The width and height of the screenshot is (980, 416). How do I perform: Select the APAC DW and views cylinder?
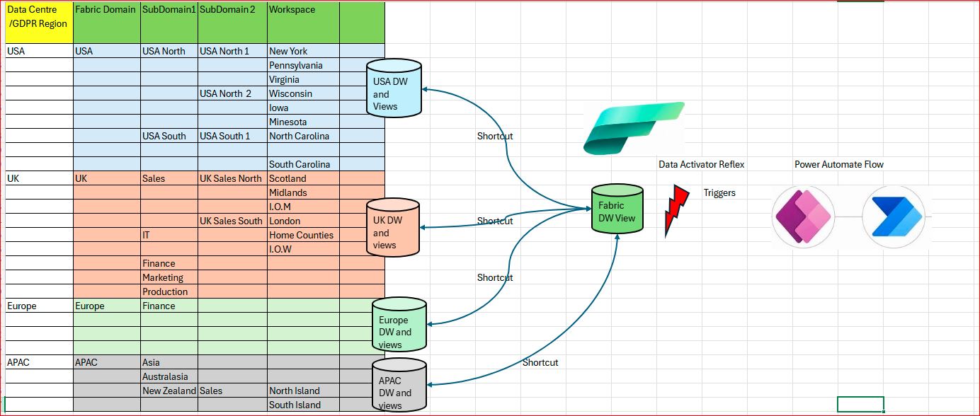[399, 385]
